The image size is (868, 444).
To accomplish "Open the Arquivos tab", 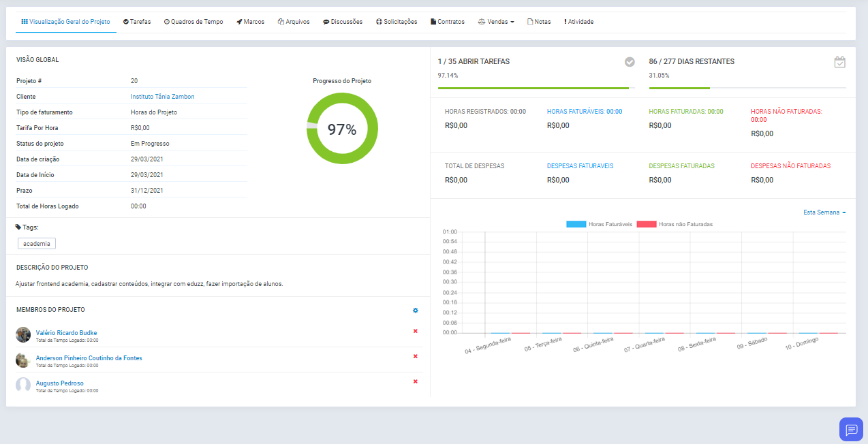I will point(294,22).
